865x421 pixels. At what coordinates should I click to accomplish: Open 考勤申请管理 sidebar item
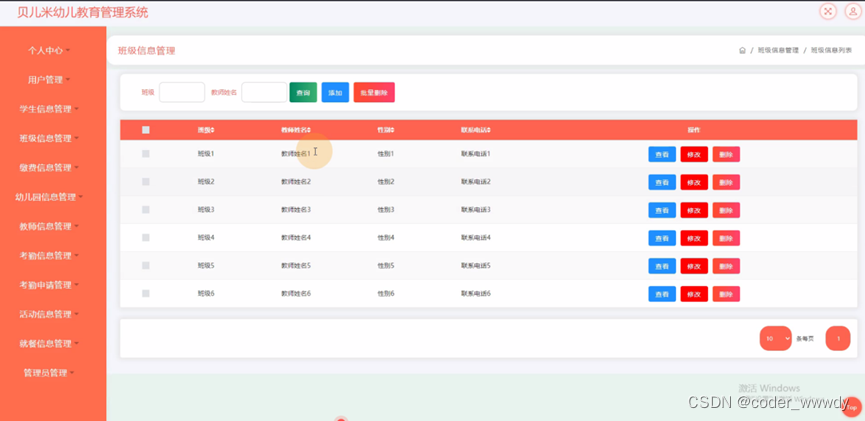coord(49,285)
